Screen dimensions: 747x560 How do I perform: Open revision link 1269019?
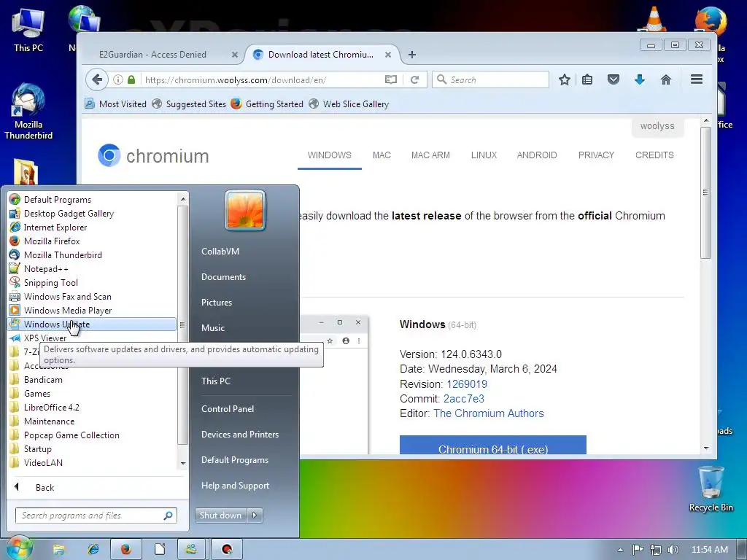pyautogui.click(x=466, y=384)
